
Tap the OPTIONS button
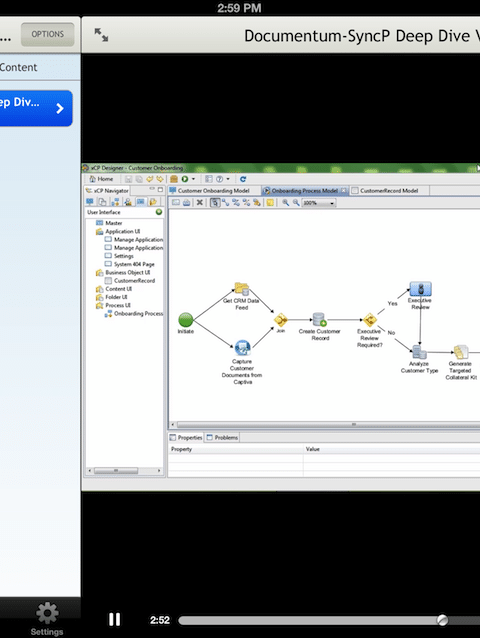48,34
